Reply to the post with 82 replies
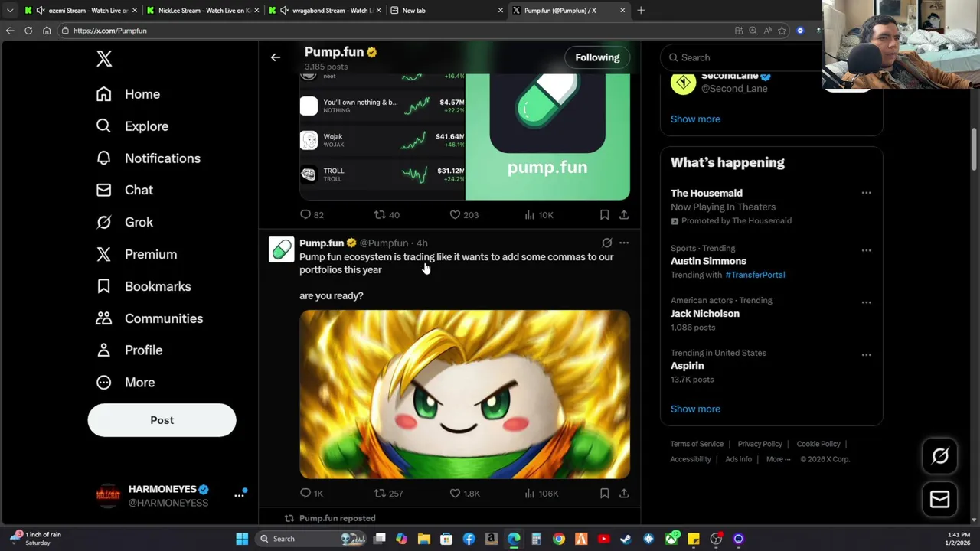Screen dimensions: 980x551 click(x=312, y=215)
